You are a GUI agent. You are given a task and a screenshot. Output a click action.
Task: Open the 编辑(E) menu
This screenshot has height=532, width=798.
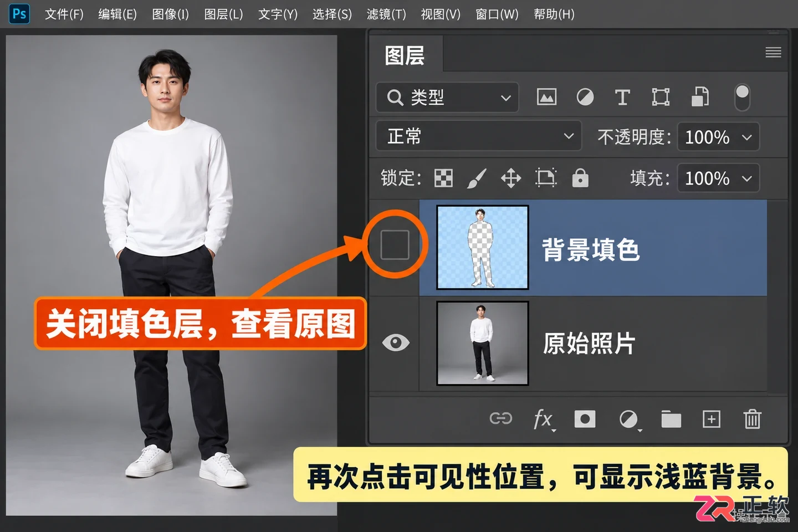point(117,14)
